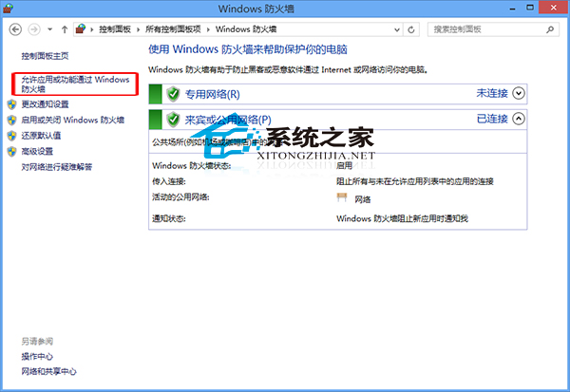Open 启用或关闭 Windows 防火墙 link
This screenshot has width=570, height=392.
[x=73, y=120]
